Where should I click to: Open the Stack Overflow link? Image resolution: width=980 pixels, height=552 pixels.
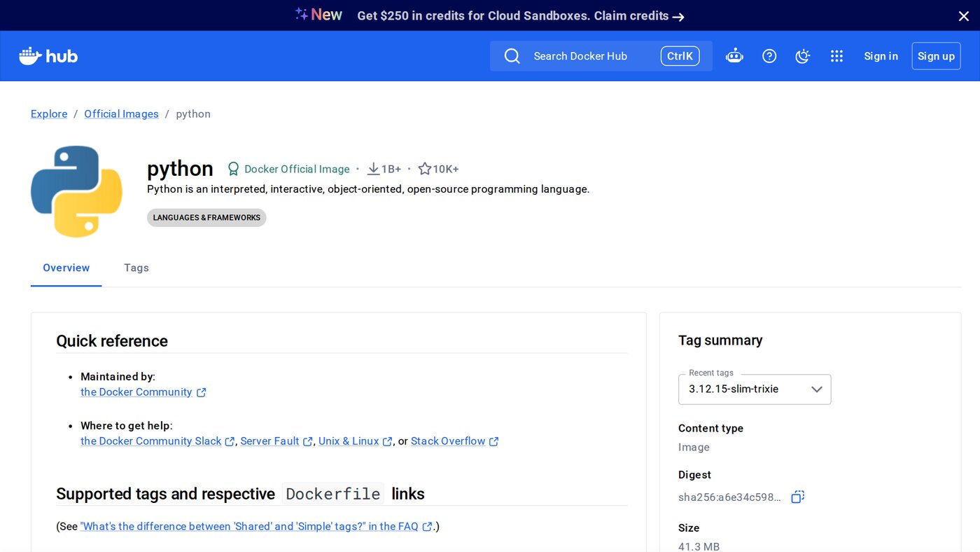tap(454, 441)
